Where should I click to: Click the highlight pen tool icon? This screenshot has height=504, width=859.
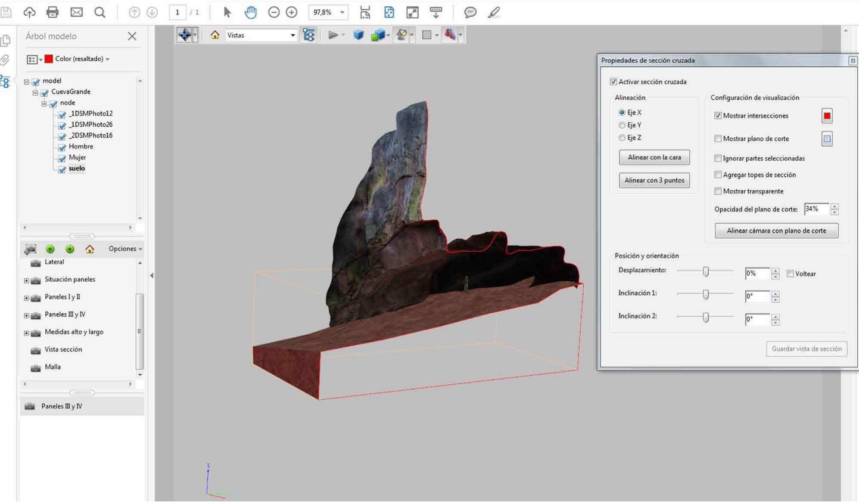click(494, 12)
